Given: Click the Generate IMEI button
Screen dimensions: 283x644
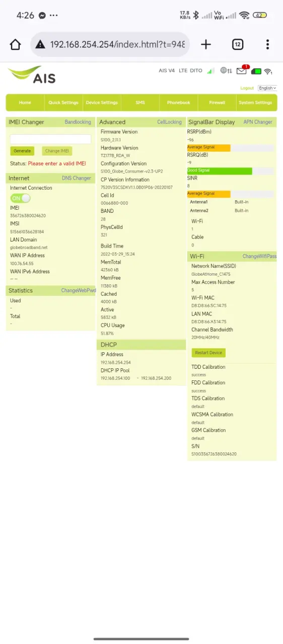Looking at the screenshot, I should 22,151.
